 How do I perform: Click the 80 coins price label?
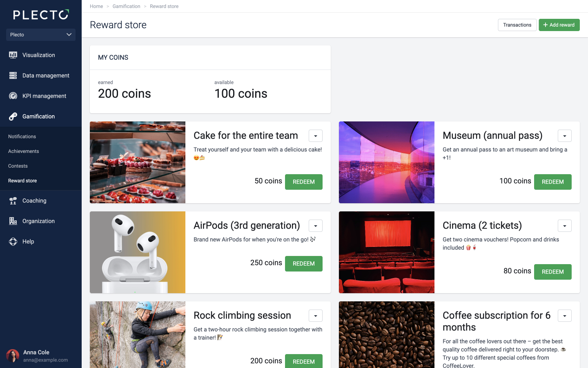click(517, 271)
